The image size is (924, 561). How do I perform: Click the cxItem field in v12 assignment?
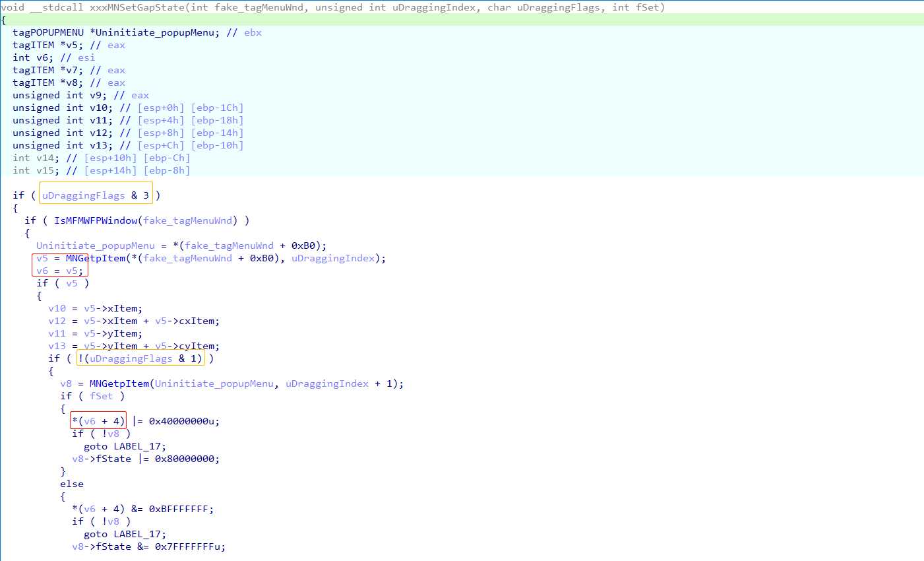pos(197,321)
